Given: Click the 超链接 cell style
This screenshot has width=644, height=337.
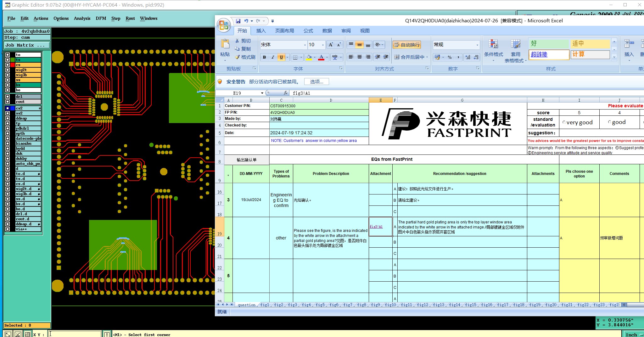Looking at the screenshot, I should [549, 54].
